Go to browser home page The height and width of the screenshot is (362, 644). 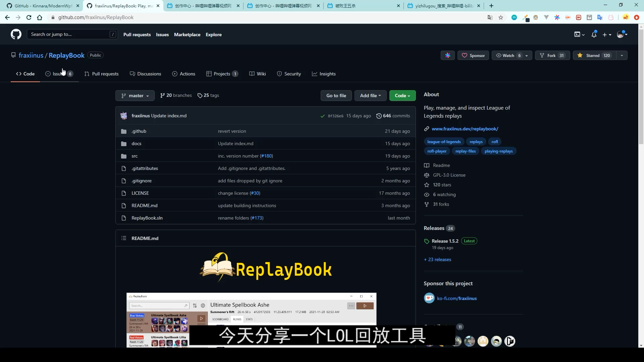click(x=40, y=17)
